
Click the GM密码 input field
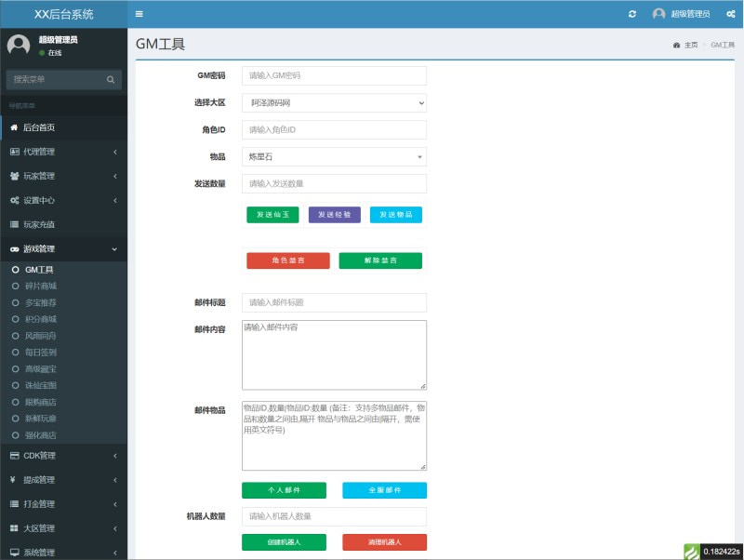click(x=334, y=76)
